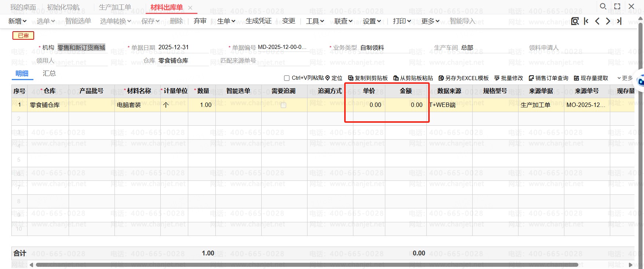Image resolution: width=644 pixels, height=269 pixels.
Task: Click the 定位 locate icon button
Action: tap(334, 78)
